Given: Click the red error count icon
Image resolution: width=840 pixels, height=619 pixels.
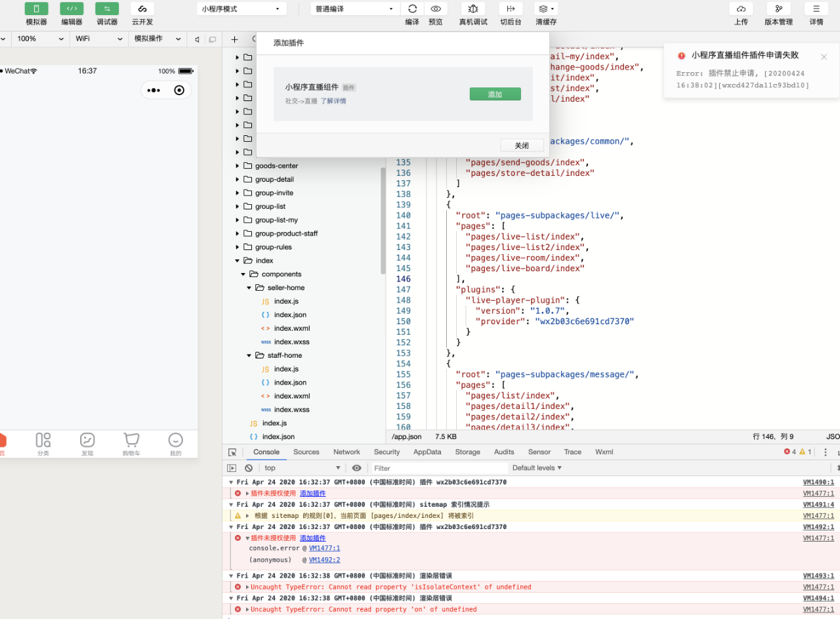Looking at the screenshot, I should (787, 452).
